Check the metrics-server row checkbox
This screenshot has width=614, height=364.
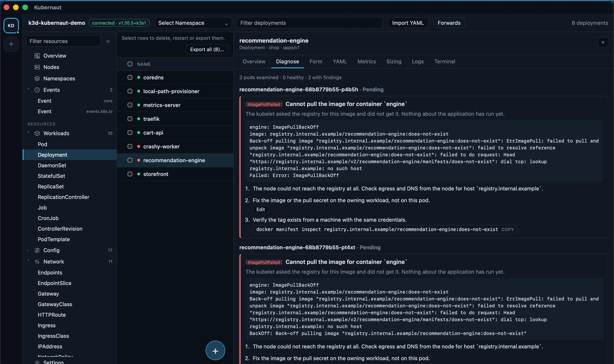130,105
